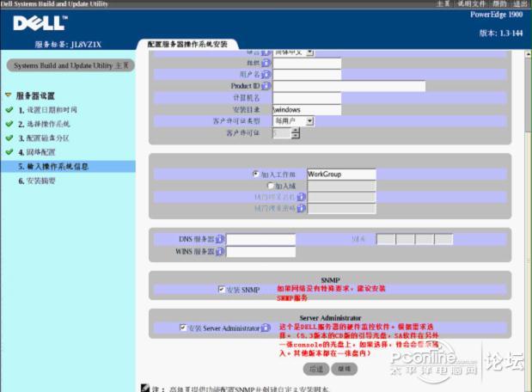Open 说明文件 in the top menu
Viewport: 532px width, 392px height.
472,4
